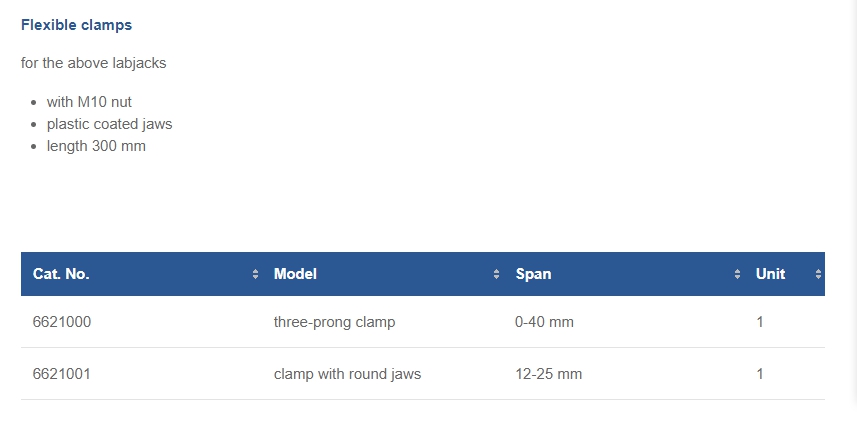Toggle sort arrows for Span column
857x430 pixels.
point(737,274)
